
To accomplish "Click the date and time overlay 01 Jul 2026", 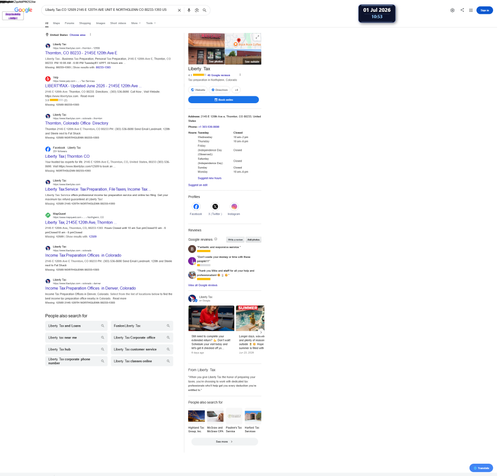I will (x=377, y=13).
